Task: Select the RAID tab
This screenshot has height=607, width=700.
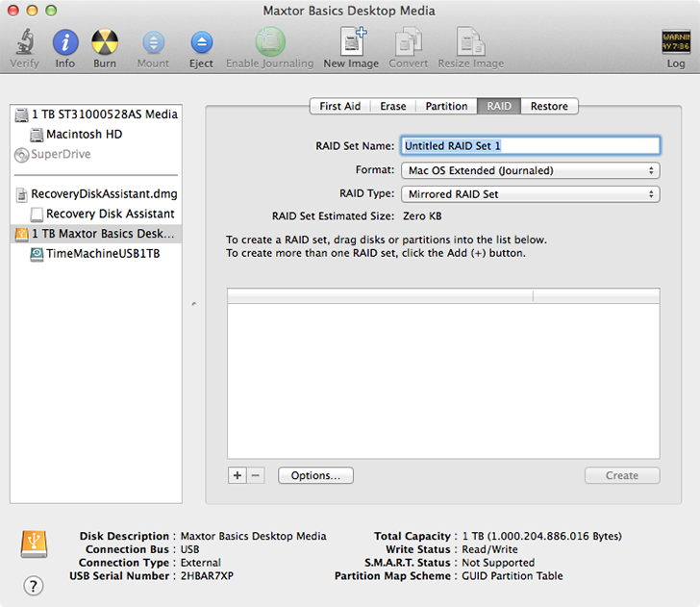Action: point(499,107)
